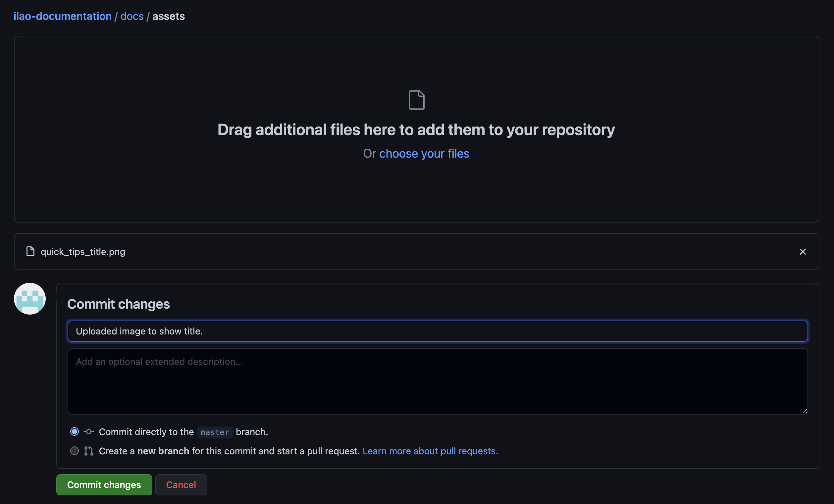Click the Commit changes heading
834x504 pixels.
point(119,304)
